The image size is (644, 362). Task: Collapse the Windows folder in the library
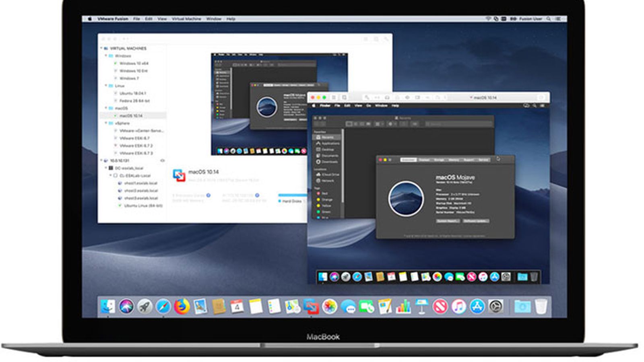pos(106,56)
